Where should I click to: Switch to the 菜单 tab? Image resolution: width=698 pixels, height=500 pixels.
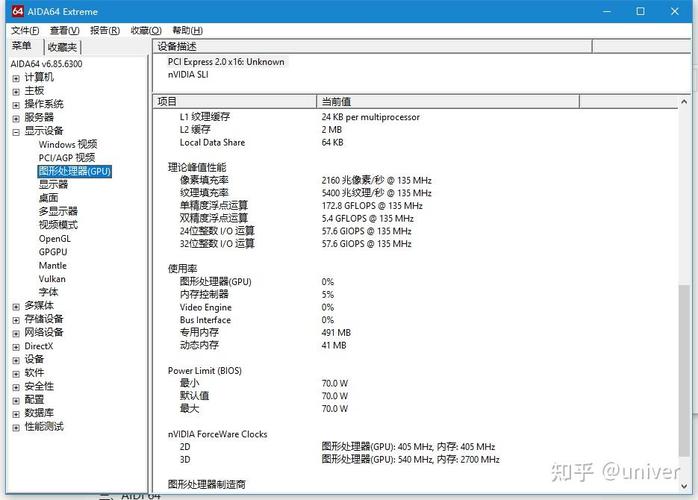click(x=22, y=46)
